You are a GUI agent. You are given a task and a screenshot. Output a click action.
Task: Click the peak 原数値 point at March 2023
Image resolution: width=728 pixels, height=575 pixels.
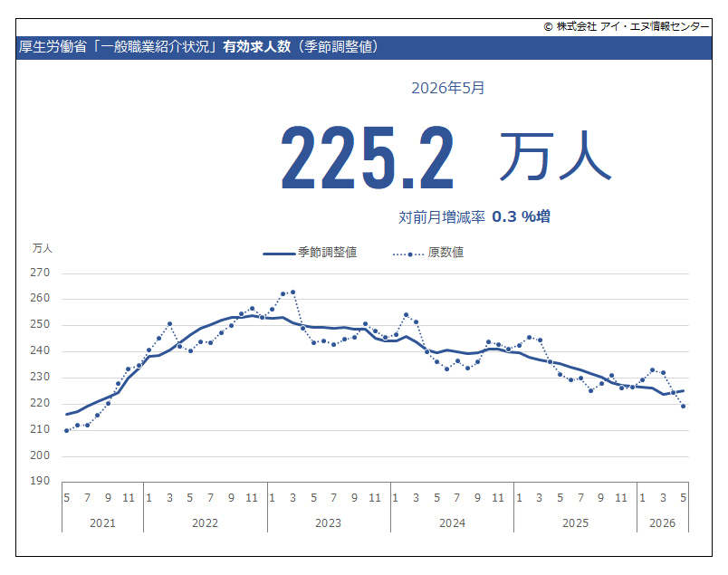[293, 292]
